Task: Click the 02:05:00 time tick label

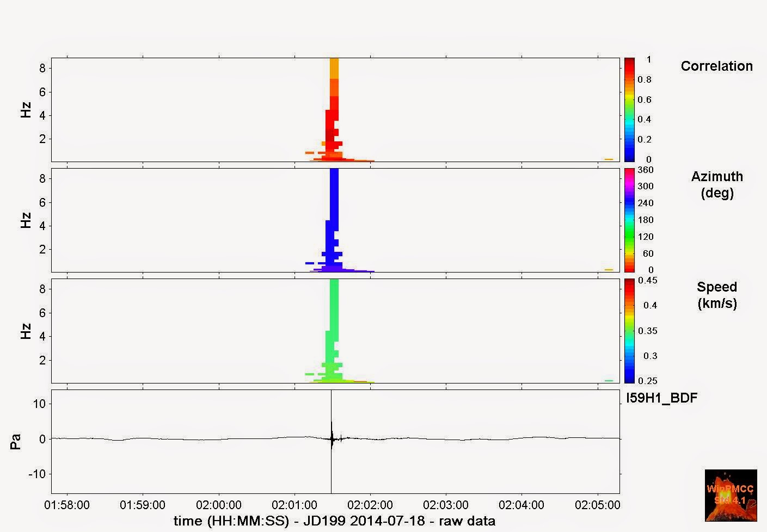Action: coord(597,505)
